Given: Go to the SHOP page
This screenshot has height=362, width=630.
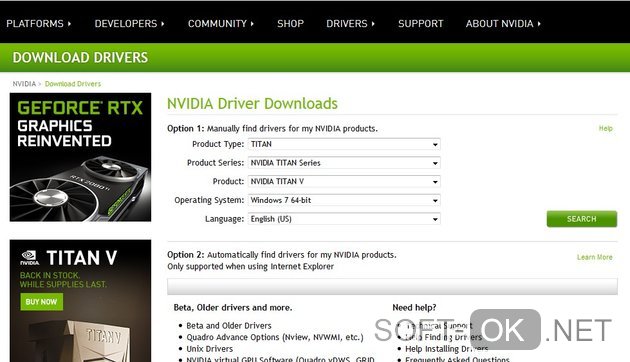Looking at the screenshot, I should click(x=290, y=24).
